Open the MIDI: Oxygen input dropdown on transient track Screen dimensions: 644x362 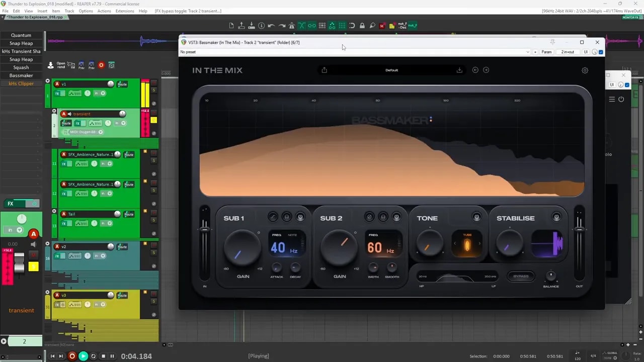[x=101, y=132]
